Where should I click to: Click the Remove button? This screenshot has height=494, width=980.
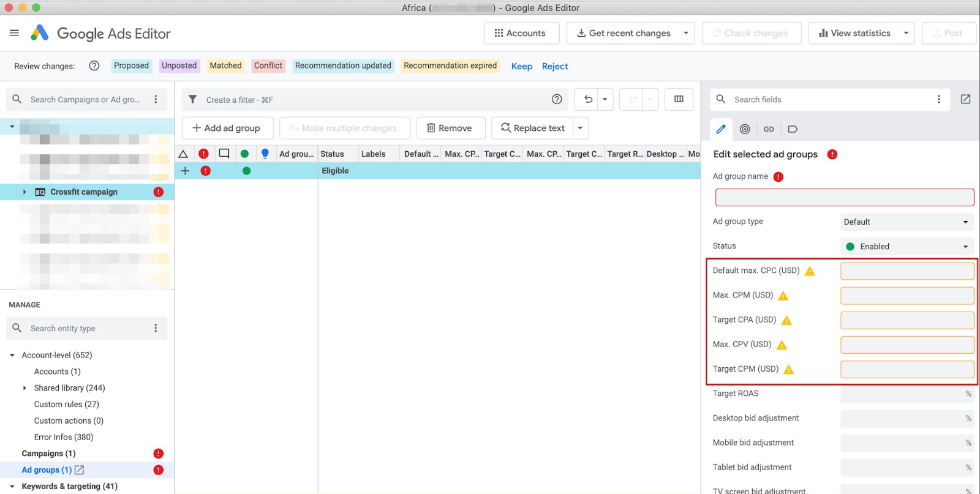coord(450,128)
